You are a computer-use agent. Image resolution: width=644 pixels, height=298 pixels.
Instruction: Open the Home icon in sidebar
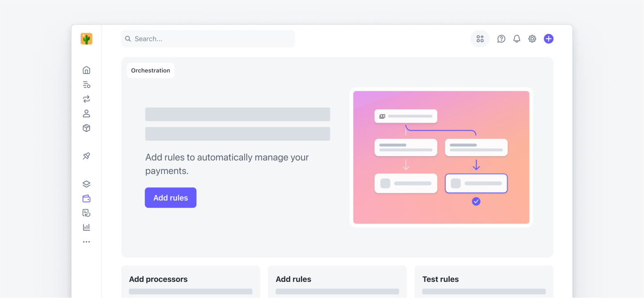click(86, 70)
